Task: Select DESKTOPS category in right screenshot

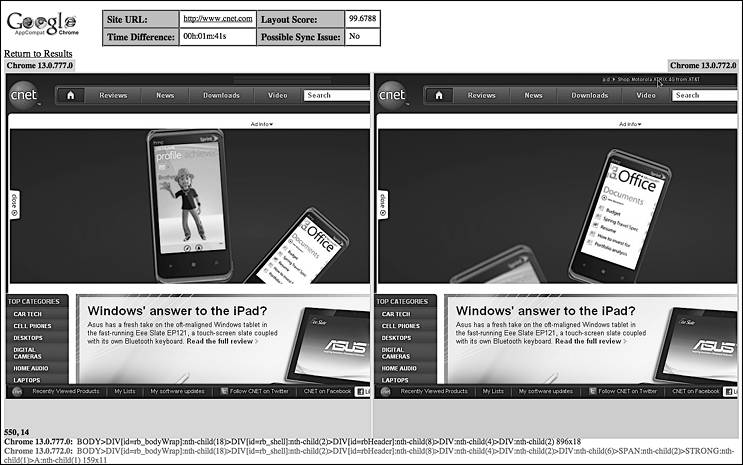Action: click(x=397, y=337)
